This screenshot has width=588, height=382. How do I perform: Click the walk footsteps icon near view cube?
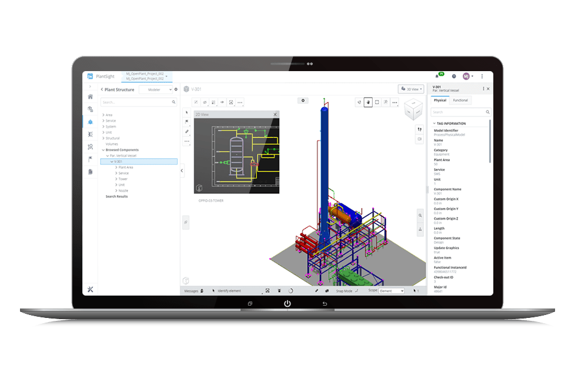click(419, 129)
